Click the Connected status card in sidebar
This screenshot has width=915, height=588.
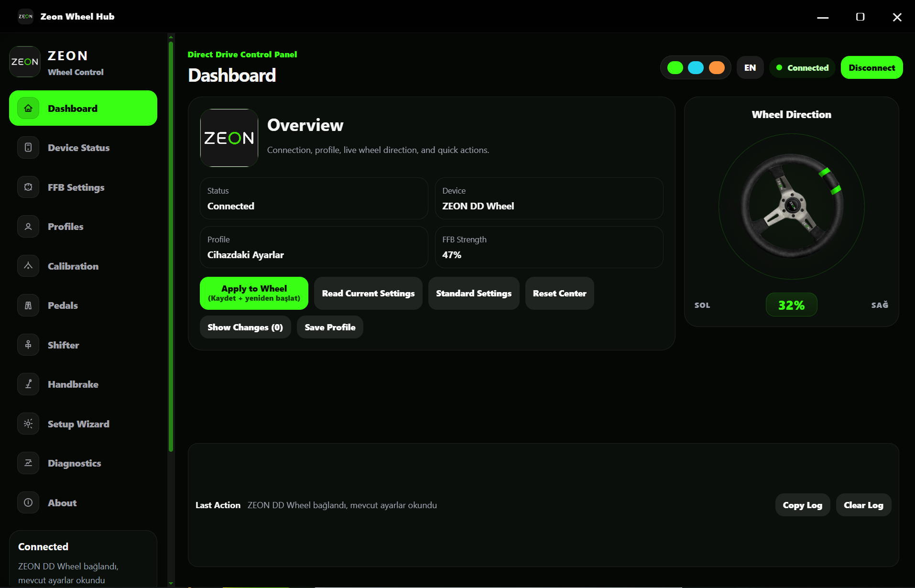83,559
